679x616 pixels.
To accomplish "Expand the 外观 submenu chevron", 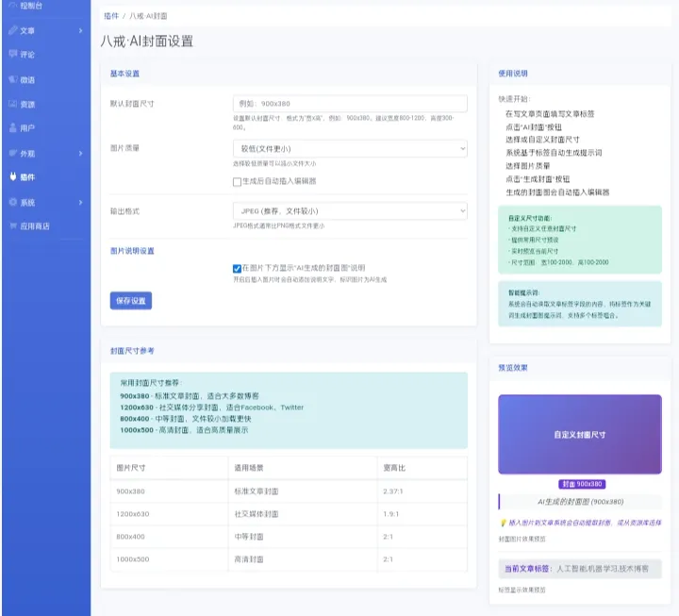I will 80,153.
